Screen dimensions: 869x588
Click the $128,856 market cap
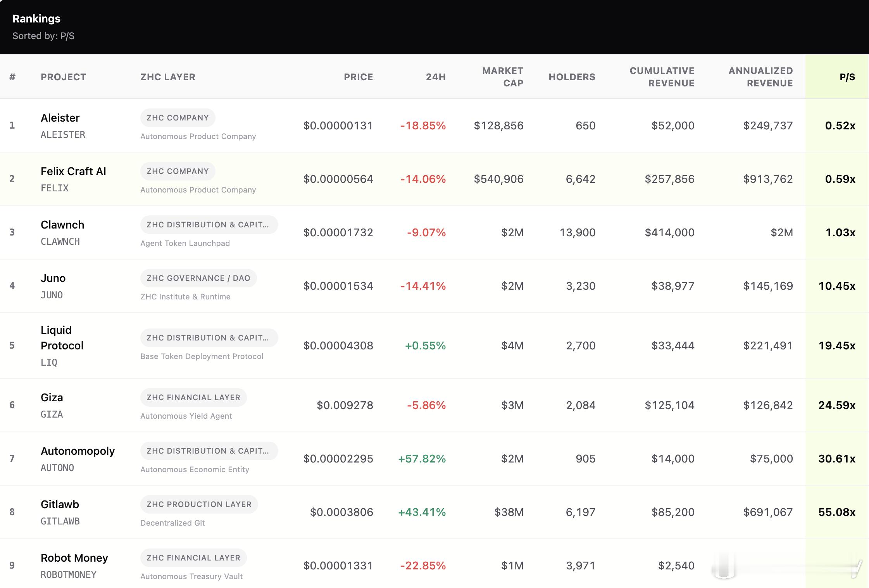pos(498,126)
